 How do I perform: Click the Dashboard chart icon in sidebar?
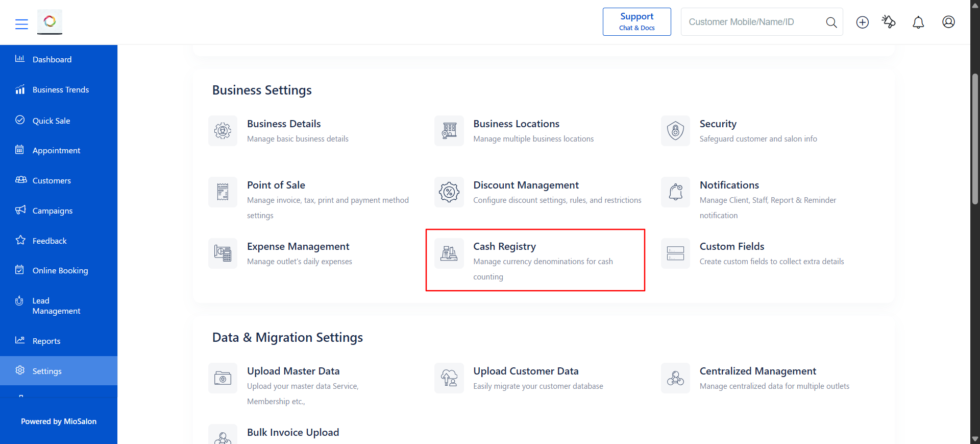click(20, 59)
